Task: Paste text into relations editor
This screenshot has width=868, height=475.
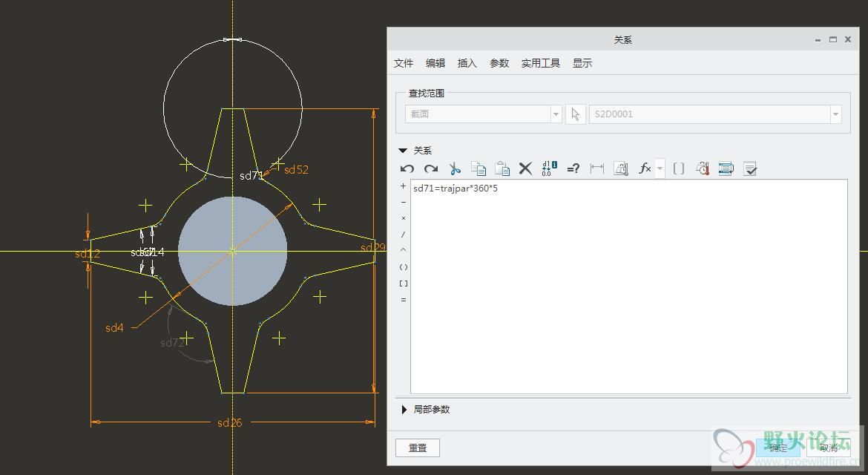Action: tap(502, 168)
